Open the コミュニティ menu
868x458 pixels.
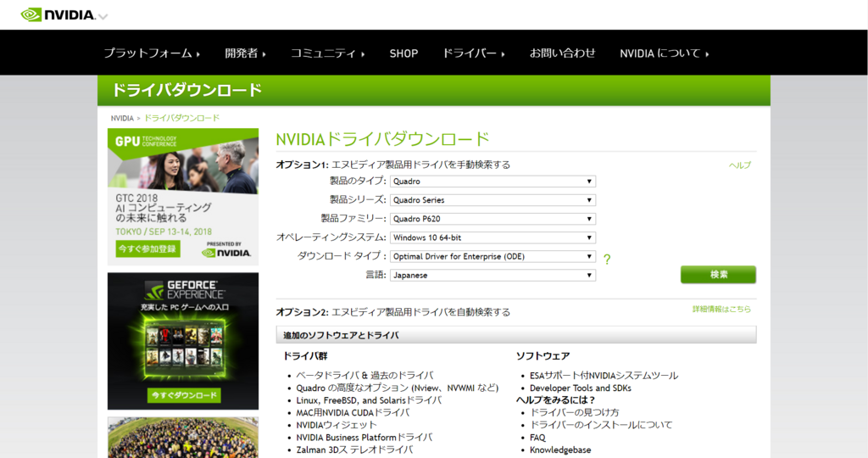[328, 53]
